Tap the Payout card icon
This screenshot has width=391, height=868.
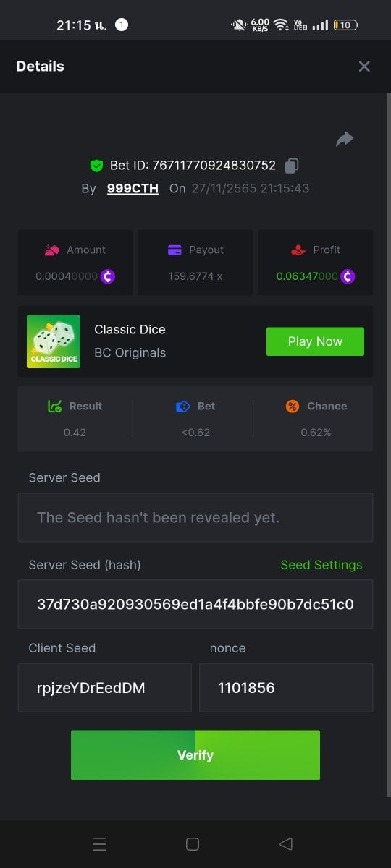point(175,250)
